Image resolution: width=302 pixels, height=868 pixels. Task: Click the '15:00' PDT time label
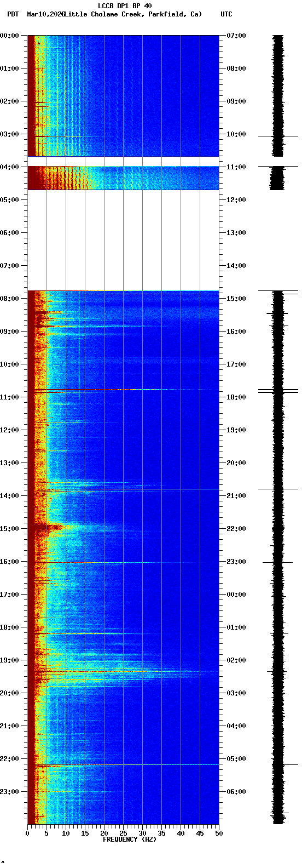9,529
